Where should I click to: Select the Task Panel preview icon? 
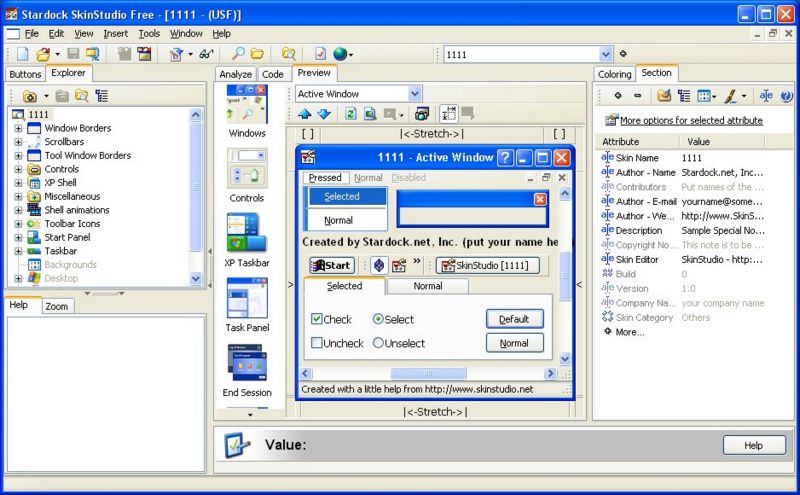246,303
